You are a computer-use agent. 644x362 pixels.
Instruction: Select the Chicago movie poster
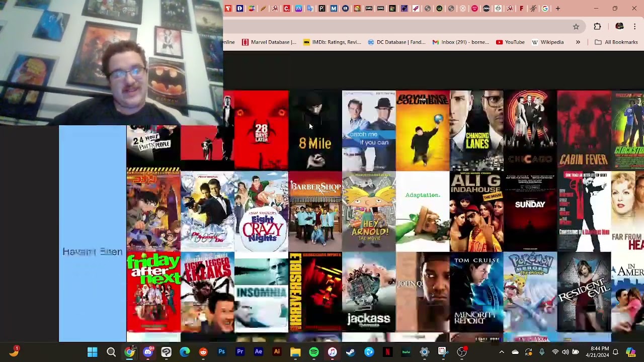[x=530, y=130]
